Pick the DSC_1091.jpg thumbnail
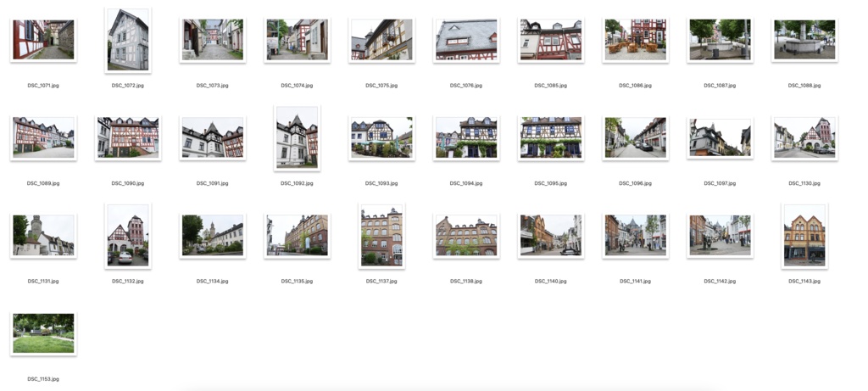This screenshot has height=391, width=868. point(213,138)
